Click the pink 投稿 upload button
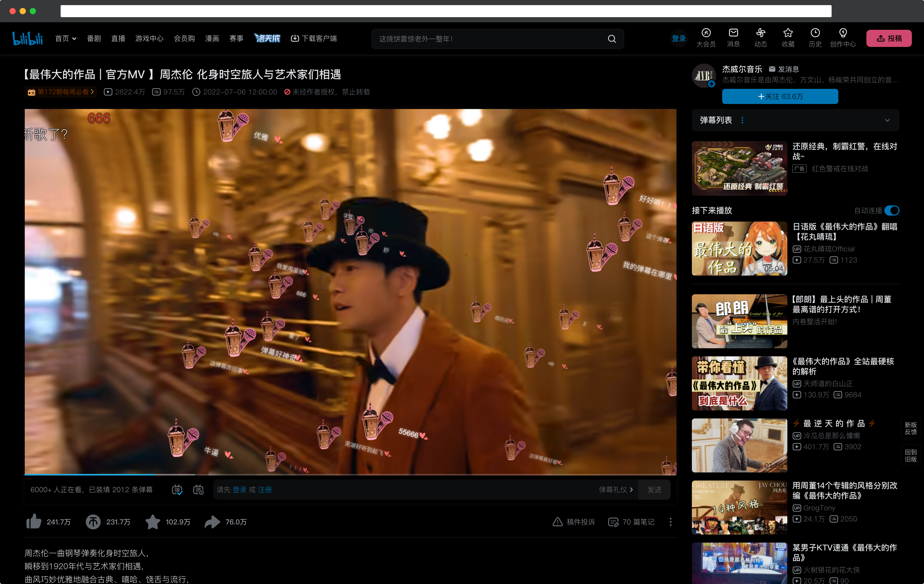The width and height of the screenshot is (924, 584). [x=889, y=38]
